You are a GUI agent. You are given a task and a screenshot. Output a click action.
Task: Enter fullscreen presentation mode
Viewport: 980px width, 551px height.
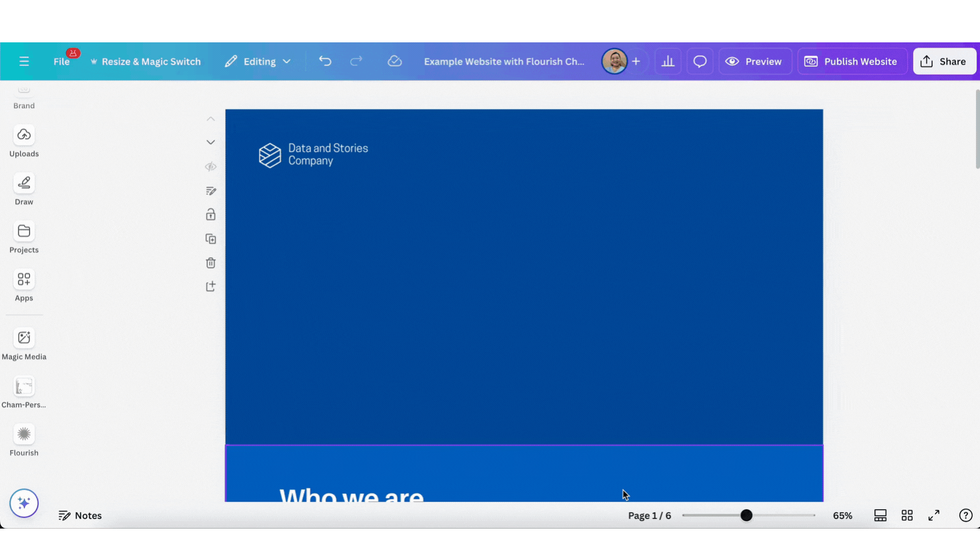tap(934, 515)
